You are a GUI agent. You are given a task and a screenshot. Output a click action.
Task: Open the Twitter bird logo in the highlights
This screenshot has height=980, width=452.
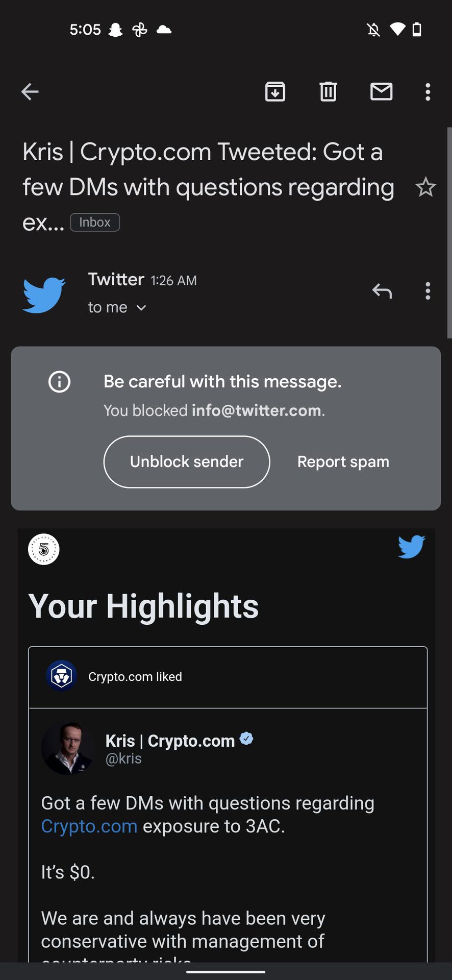pos(411,547)
